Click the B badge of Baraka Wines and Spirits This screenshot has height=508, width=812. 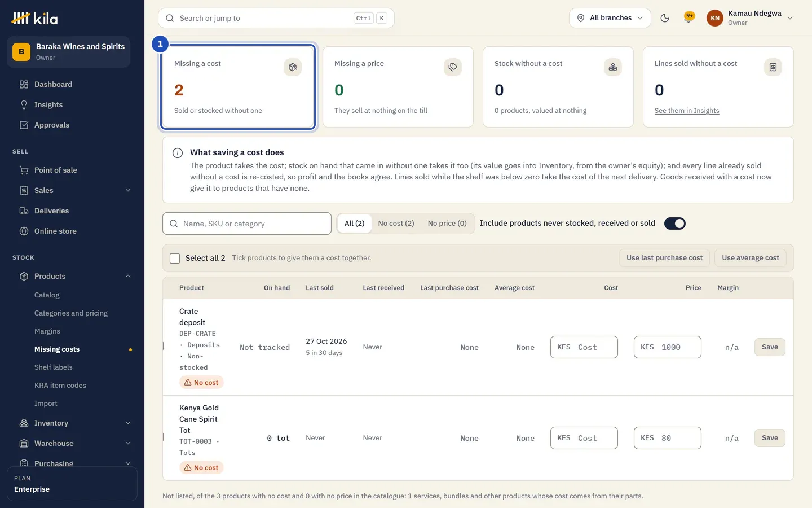(21, 52)
